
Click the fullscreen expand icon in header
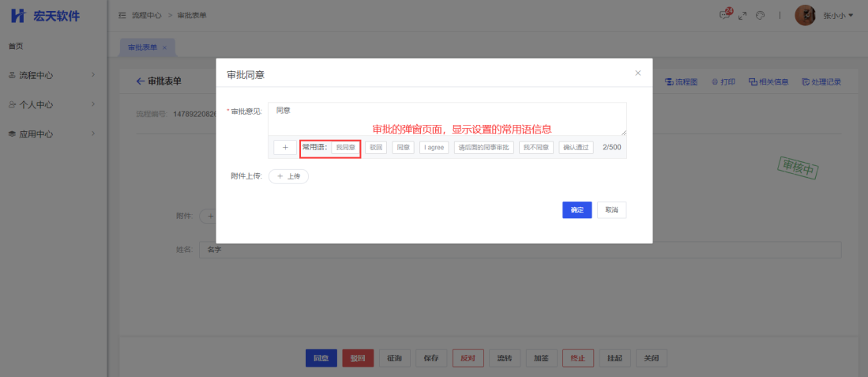[x=742, y=15]
